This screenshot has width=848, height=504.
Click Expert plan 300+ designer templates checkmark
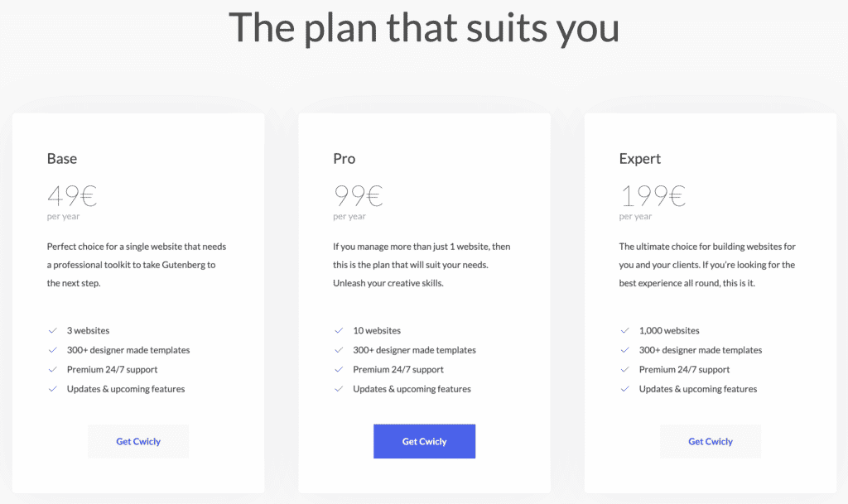pos(624,350)
